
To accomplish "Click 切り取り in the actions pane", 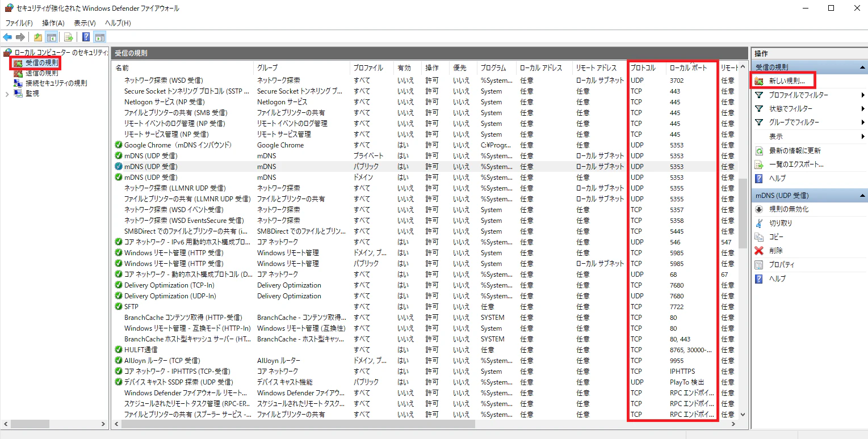I will click(781, 223).
